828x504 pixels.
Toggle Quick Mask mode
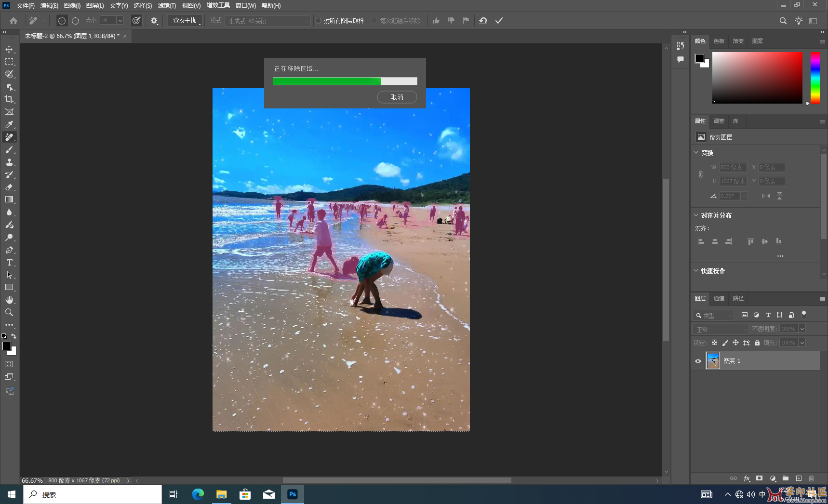click(x=9, y=364)
